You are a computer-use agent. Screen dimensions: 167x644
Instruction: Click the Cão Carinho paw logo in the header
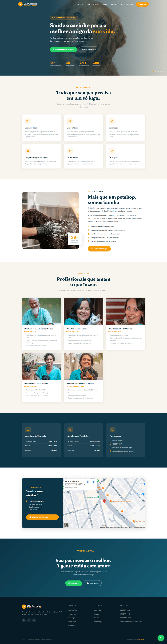click(x=21, y=4)
